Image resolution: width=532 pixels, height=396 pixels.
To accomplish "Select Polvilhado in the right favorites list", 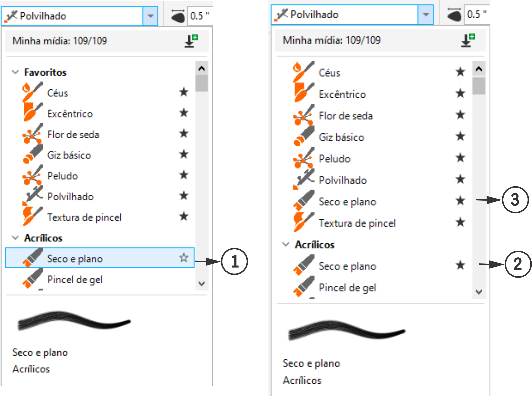I will pos(342,180).
